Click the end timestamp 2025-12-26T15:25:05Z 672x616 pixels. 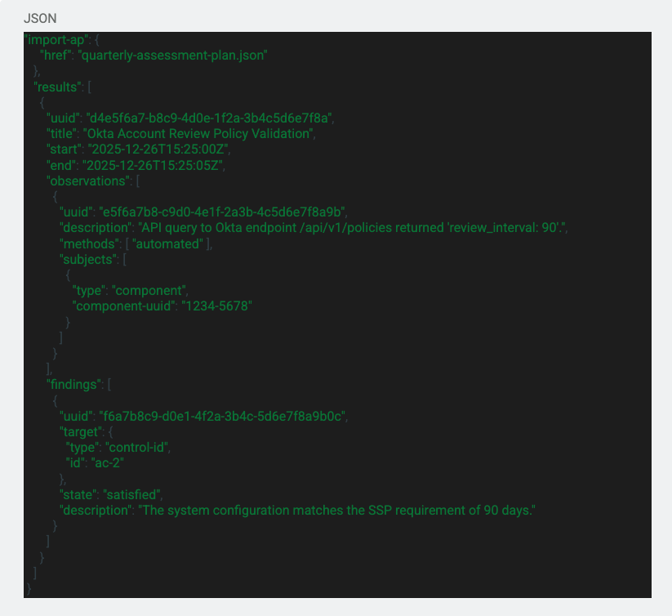pos(153,164)
